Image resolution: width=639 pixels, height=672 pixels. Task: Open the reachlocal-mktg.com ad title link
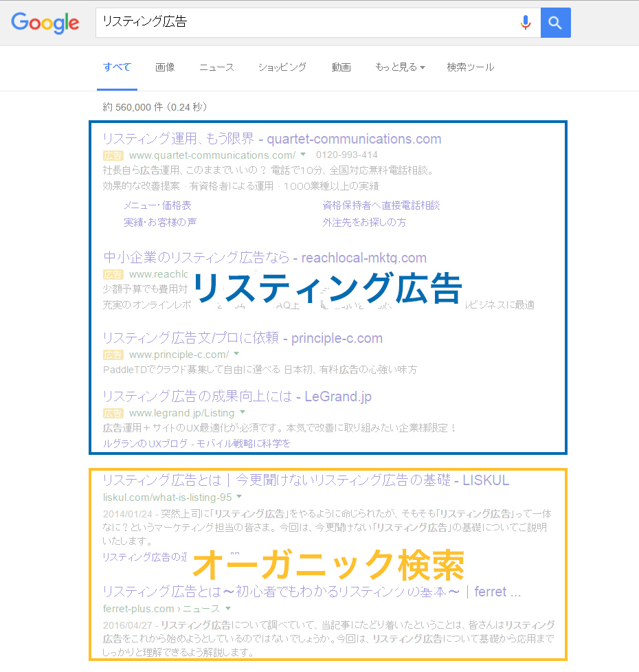click(265, 258)
